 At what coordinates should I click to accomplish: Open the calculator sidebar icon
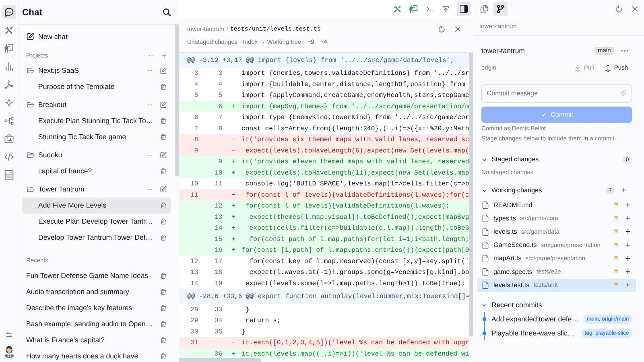point(9,175)
